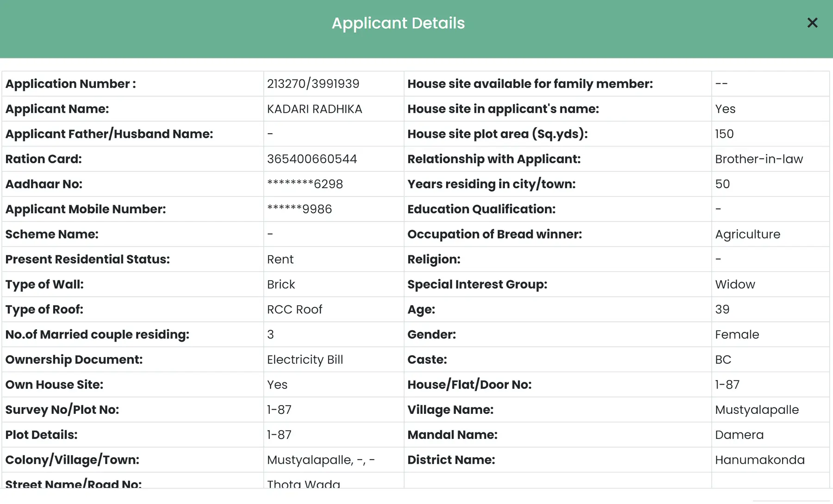Screen dimensions: 833x504
Task: Click village name Mustyalapalle in right column
Action: [757, 410]
